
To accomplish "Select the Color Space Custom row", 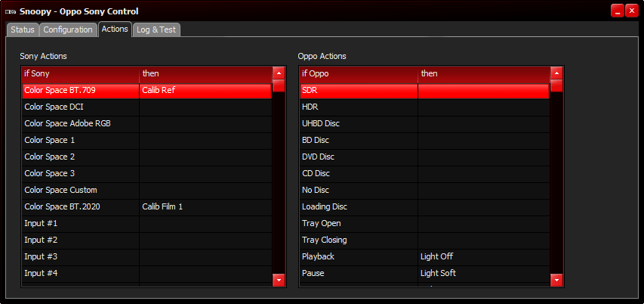I will (146, 191).
